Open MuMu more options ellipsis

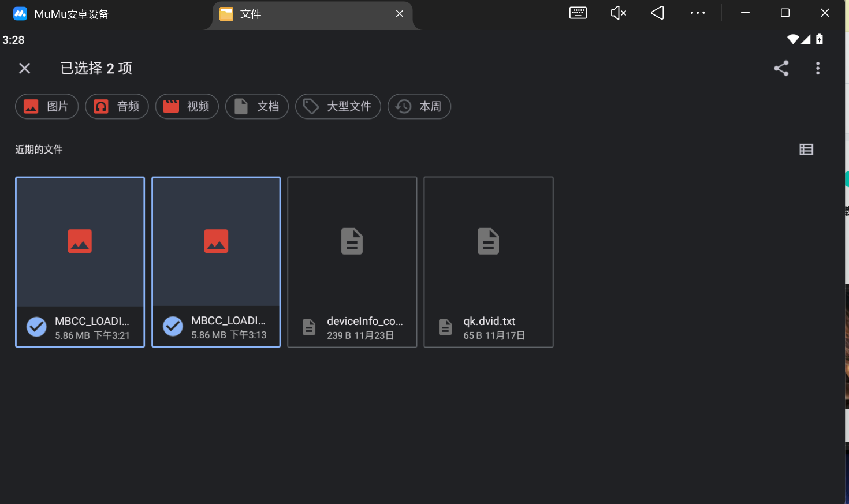[697, 13]
